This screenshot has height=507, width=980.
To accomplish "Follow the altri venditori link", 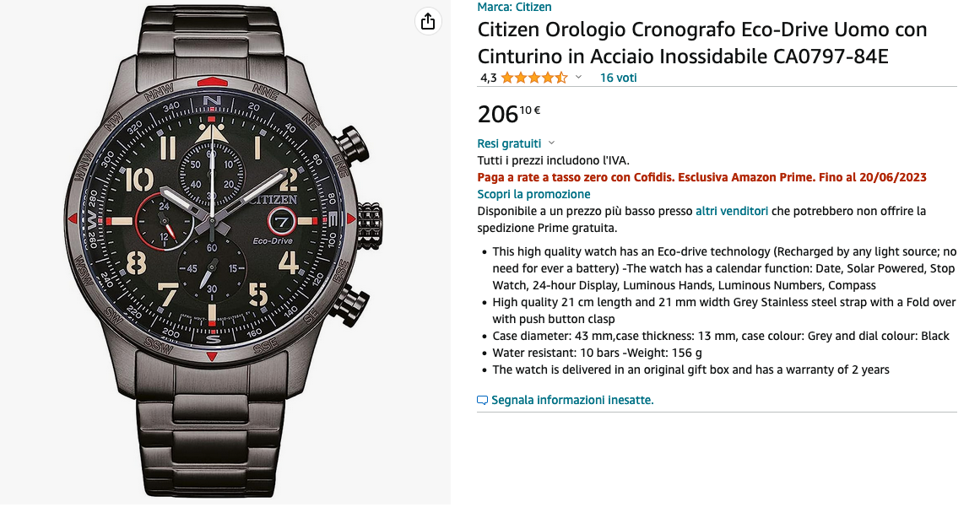I will coord(731,211).
